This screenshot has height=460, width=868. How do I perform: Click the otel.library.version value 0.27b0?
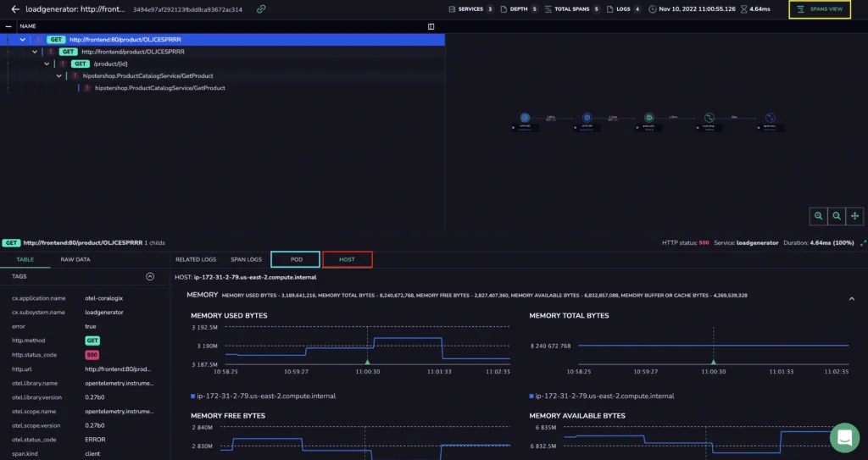pyautogui.click(x=95, y=397)
